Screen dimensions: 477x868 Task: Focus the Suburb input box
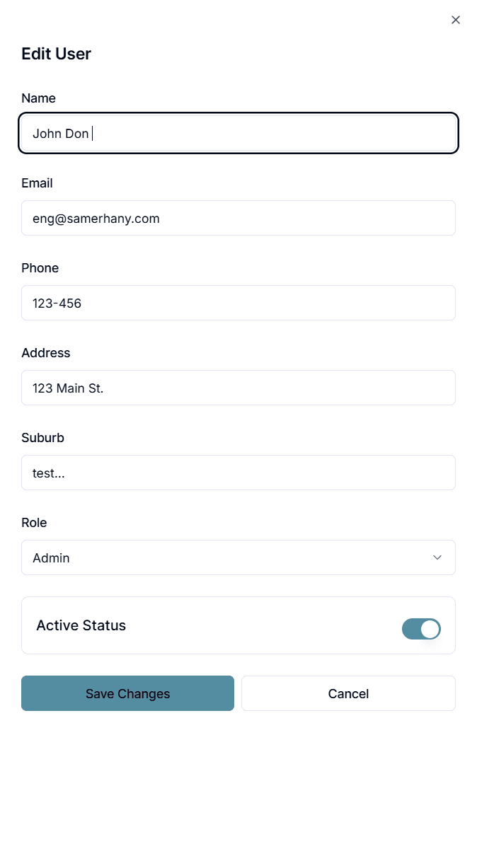coord(238,473)
